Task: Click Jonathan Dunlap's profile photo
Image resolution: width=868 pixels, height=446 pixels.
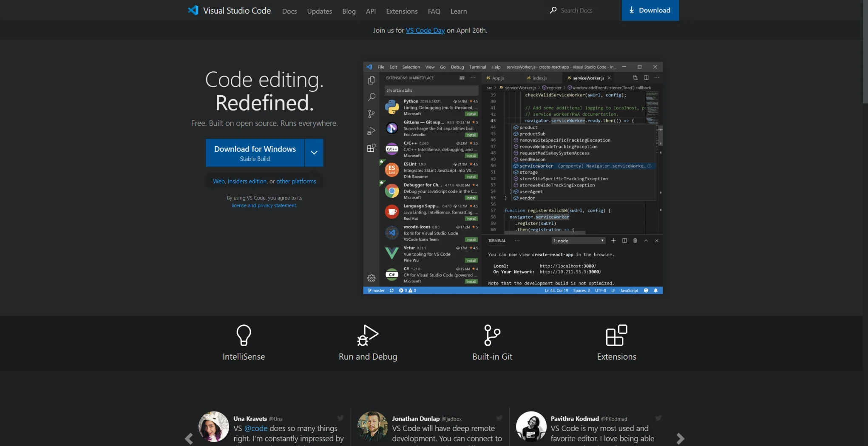Action: [x=372, y=426]
